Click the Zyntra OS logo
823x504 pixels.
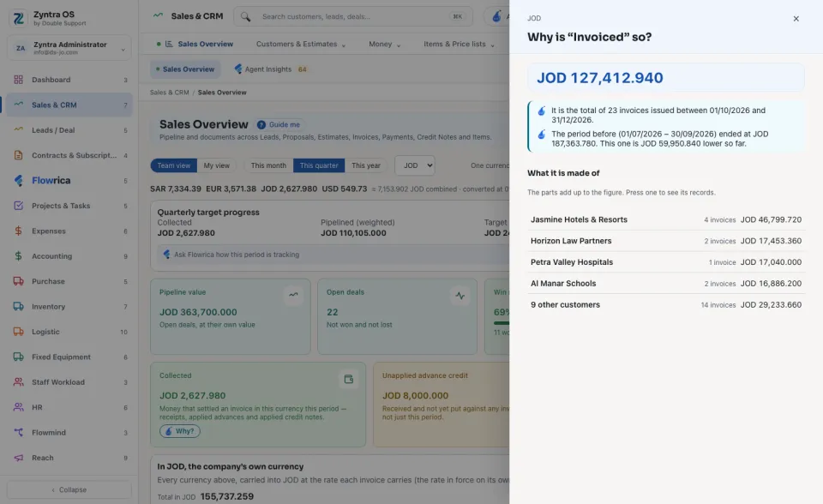[x=18, y=18]
